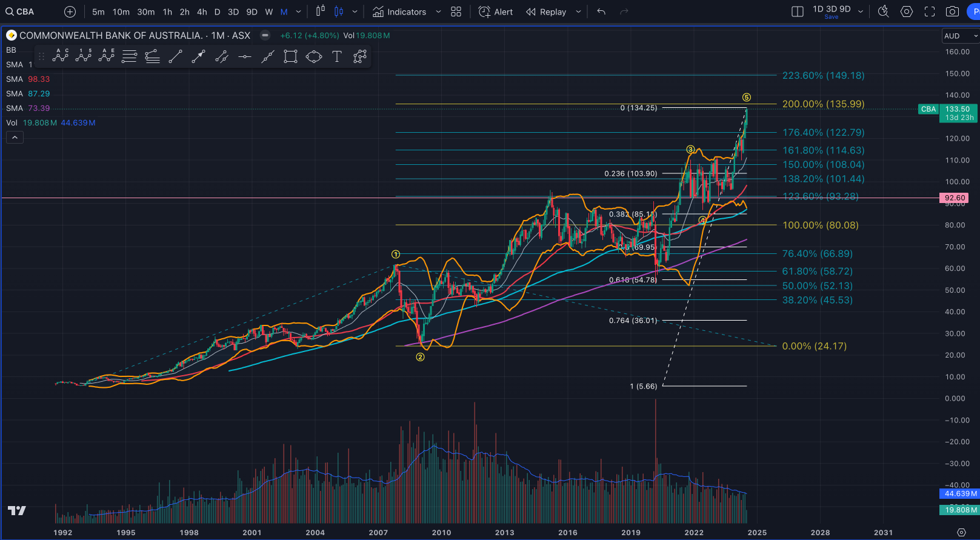
Task: Click the add/compare symbol plus icon
Action: pyautogui.click(x=70, y=12)
